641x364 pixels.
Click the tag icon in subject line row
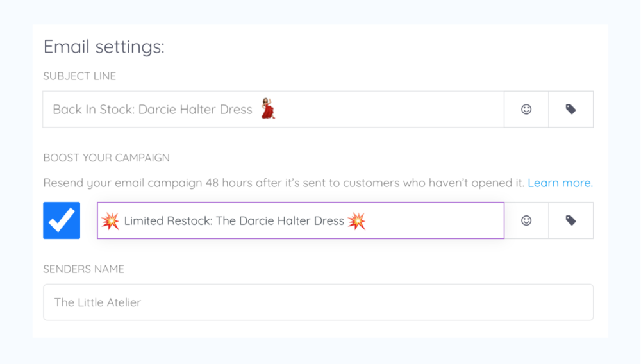pyautogui.click(x=570, y=110)
